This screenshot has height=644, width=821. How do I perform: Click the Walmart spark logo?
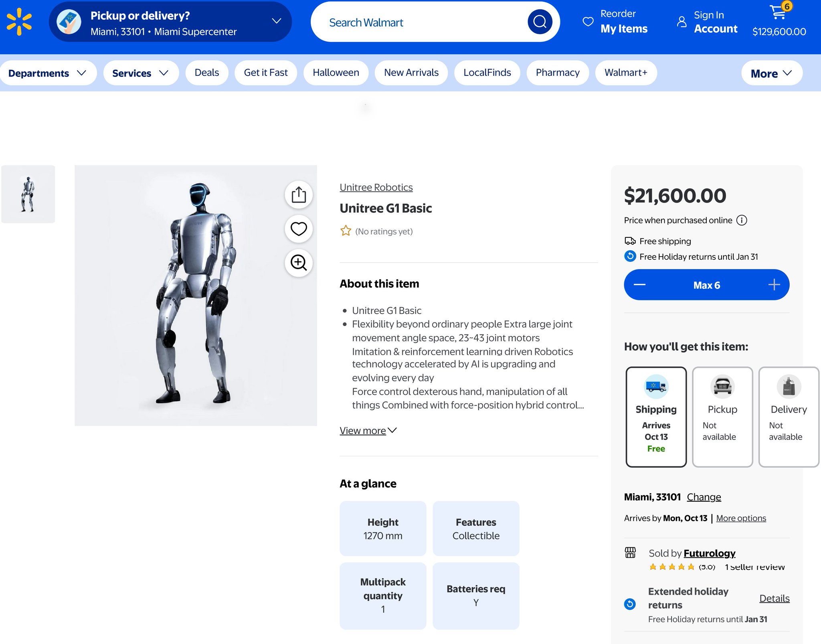click(x=19, y=22)
